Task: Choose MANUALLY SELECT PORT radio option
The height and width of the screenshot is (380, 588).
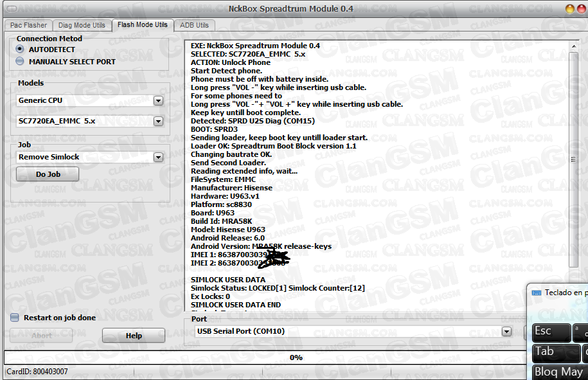Action: click(x=20, y=61)
